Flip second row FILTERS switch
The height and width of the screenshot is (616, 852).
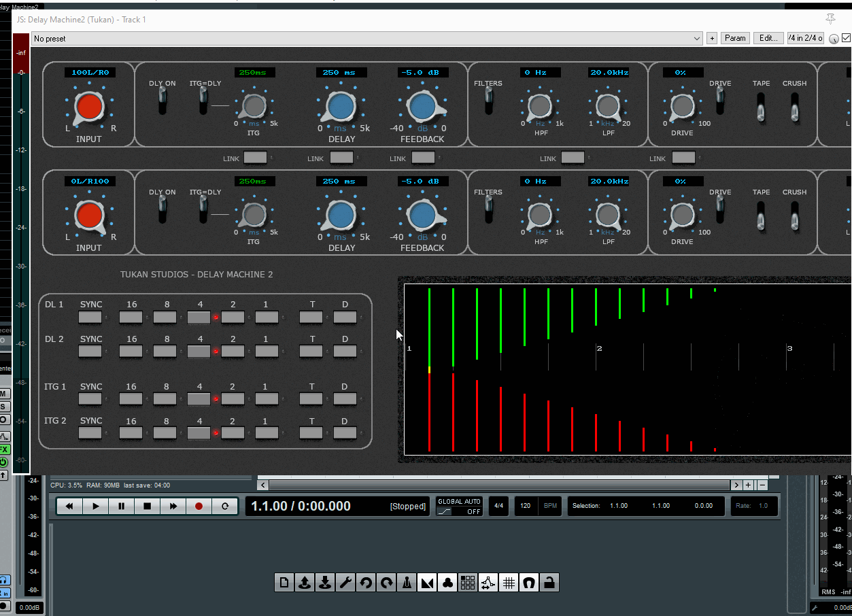pos(488,209)
